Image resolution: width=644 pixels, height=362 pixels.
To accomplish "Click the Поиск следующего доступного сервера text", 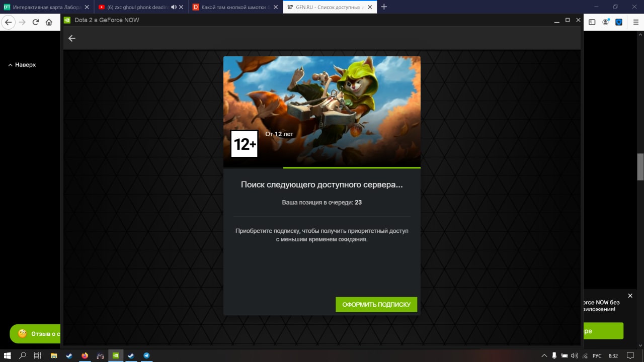I will click(322, 185).
